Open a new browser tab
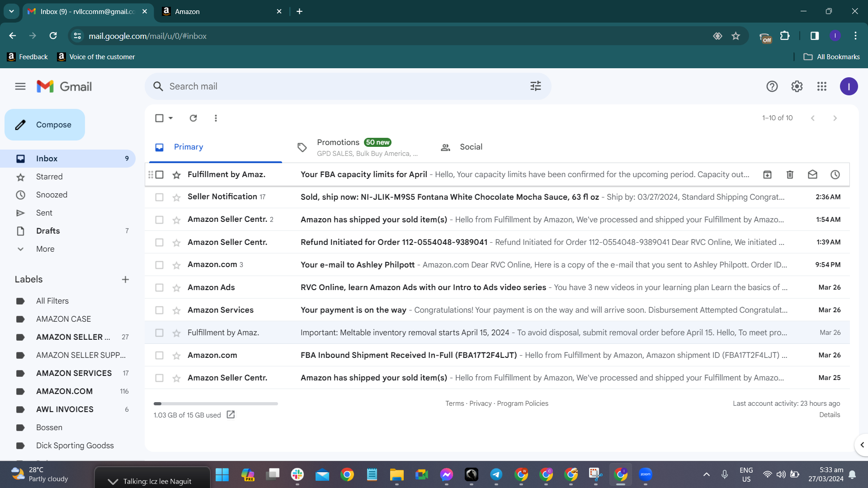 pyautogui.click(x=300, y=11)
